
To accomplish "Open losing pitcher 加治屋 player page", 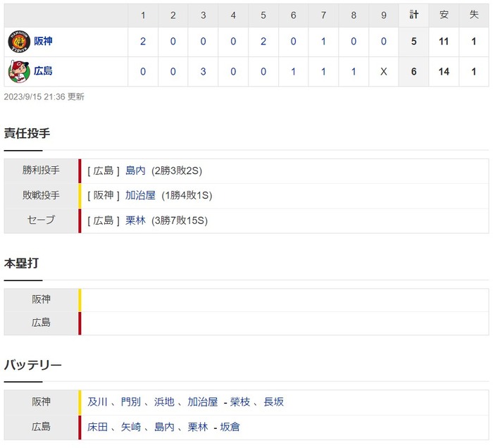I will pyautogui.click(x=140, y=195).
